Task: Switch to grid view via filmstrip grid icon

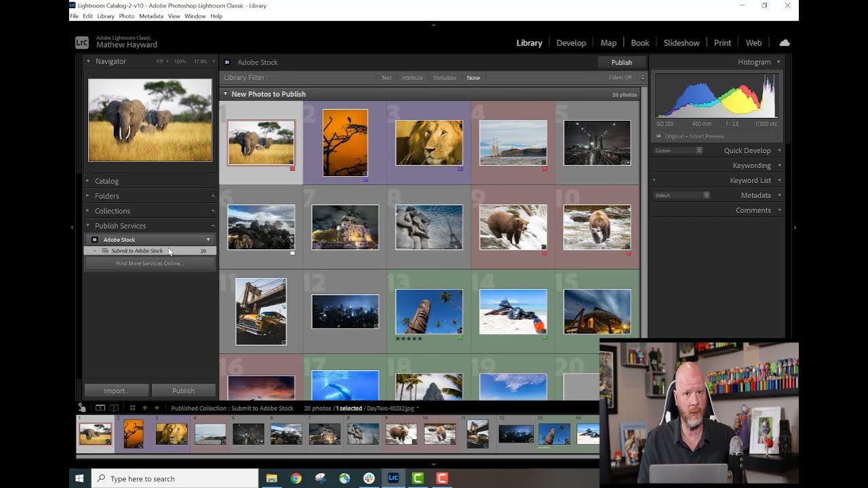Action: tap(132, 408)
